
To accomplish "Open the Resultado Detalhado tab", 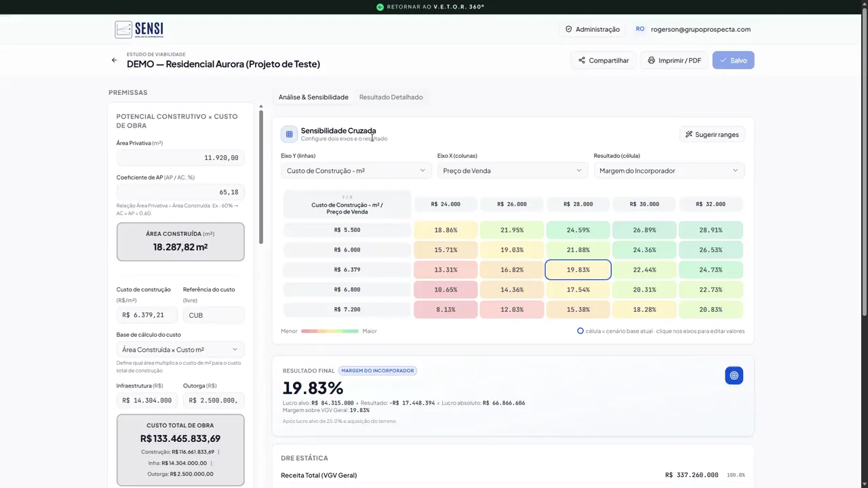I will tap(391, 97).
